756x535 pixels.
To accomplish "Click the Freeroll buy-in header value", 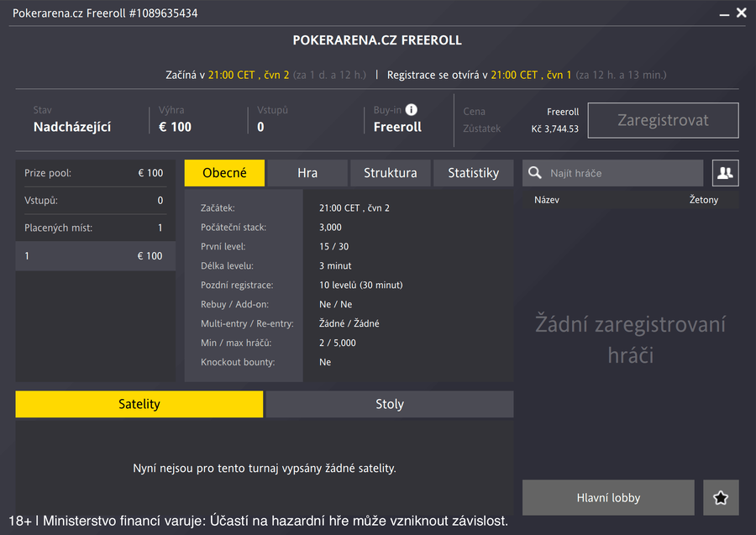I will point(397,127).
